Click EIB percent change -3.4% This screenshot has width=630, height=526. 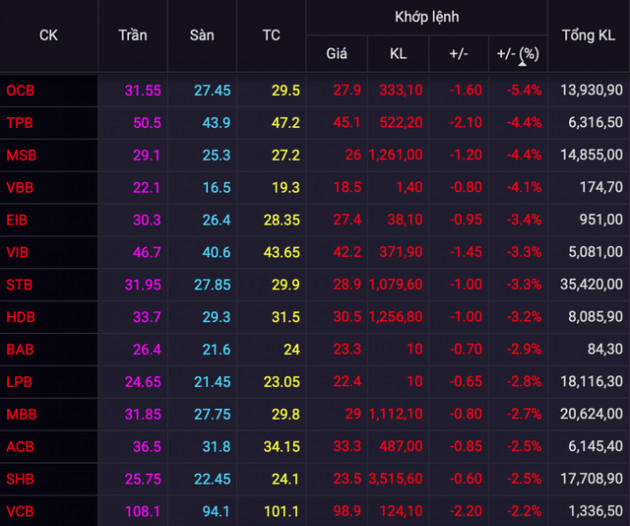pyautogui.click(x=524, y=220)
